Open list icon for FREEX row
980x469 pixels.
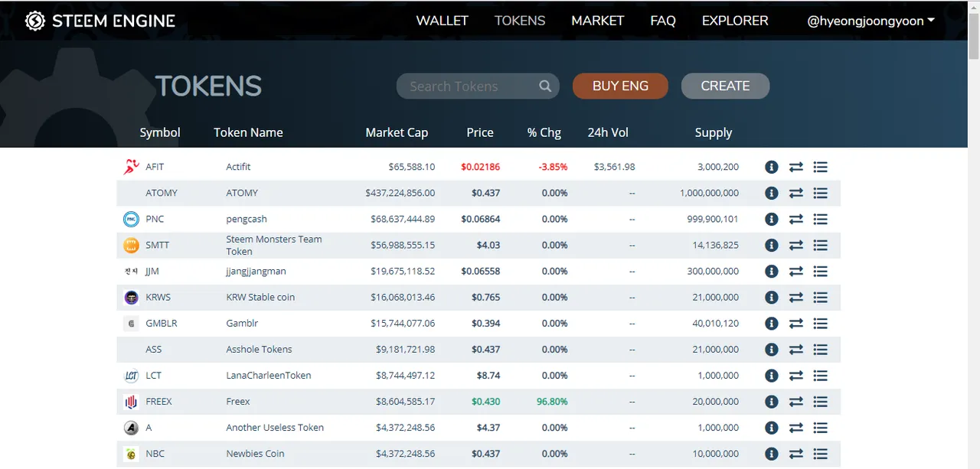pos(821,401)
